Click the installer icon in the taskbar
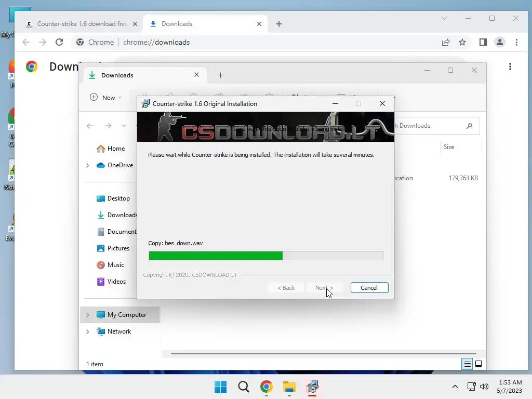Image resolution: width=532 pixels, height=399 pixels. click(x=312, y=387)
